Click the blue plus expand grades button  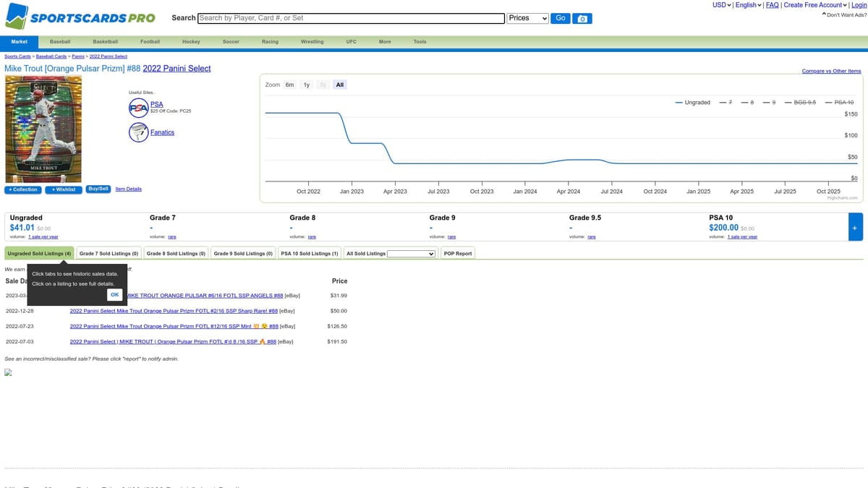coord(855,227)
